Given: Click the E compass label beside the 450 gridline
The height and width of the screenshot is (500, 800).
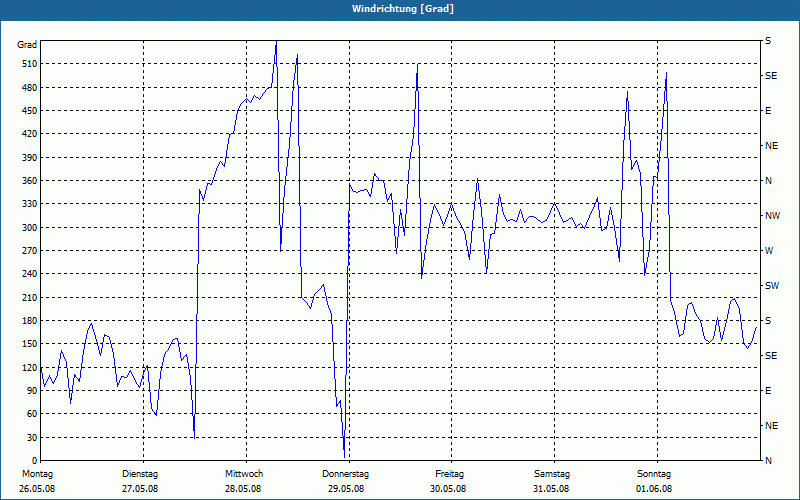Looking at the screenshot, I should [768, 111].
